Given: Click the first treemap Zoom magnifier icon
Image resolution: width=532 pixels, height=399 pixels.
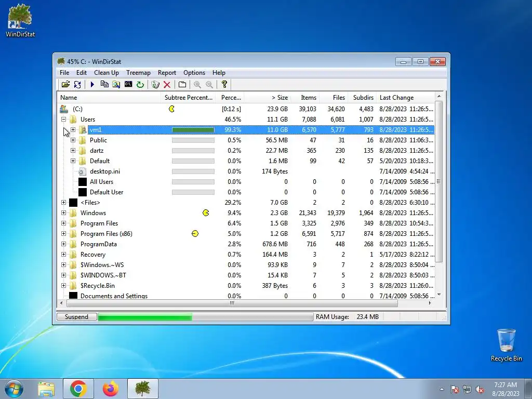Looking at the screenshot, I should click(197, 84).
